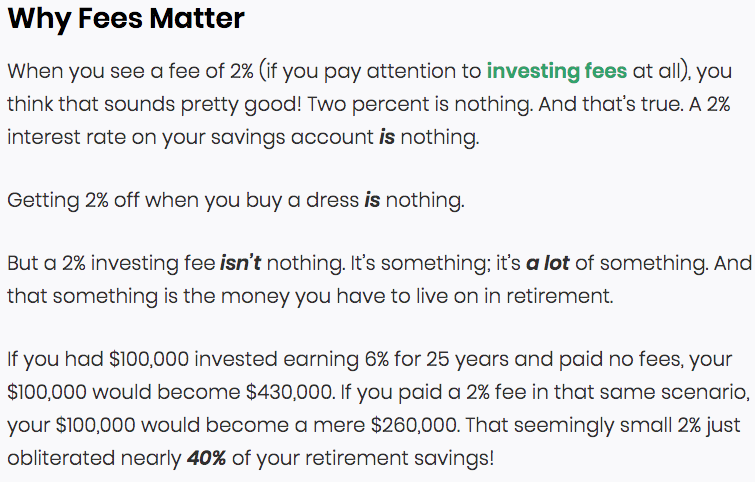755x482 pixels.
Task: Click the "6%" earnings rate text
Action: (377, 359)
